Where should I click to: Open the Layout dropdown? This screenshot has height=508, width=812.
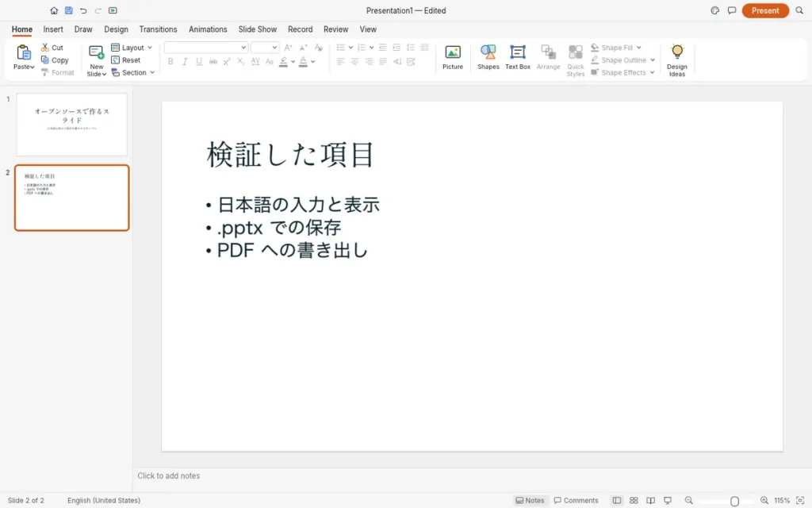click(x=132, y=48)
